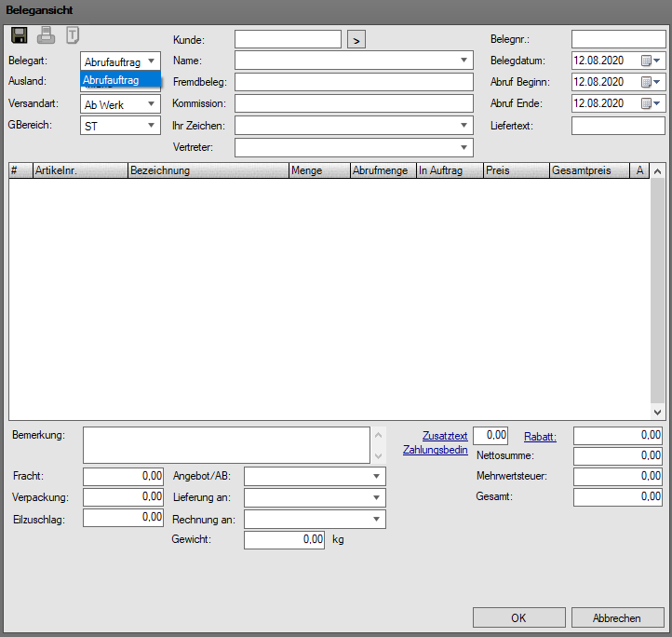The image size is (672, 637).
Task: Click the text document icon in toolbar
Action: (x=73, y=36)
